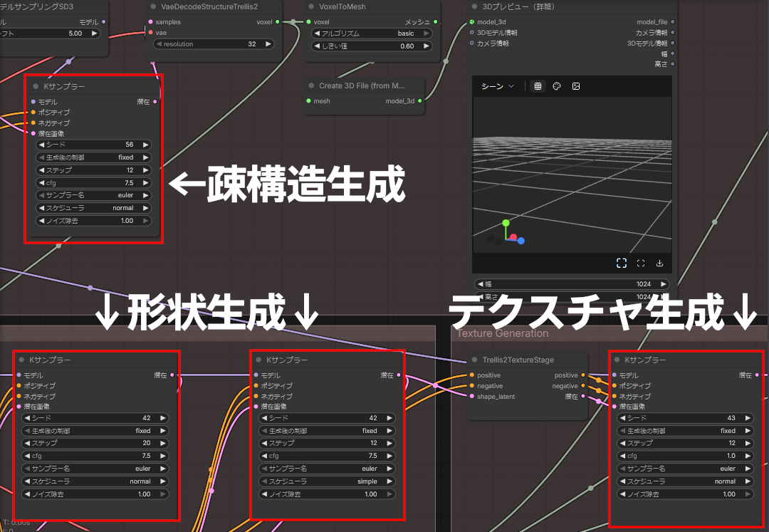Click the cfg 7.5 field in seed 56 sampler

[x=93, y=183]
